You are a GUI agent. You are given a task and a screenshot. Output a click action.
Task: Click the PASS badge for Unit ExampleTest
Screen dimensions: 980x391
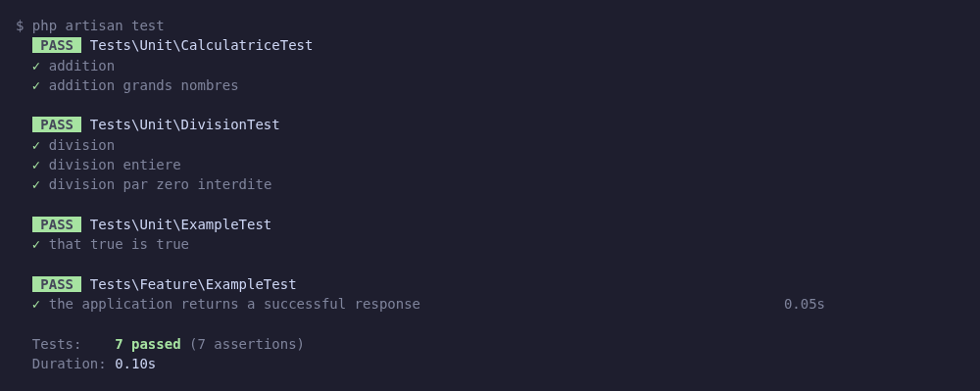57,224
